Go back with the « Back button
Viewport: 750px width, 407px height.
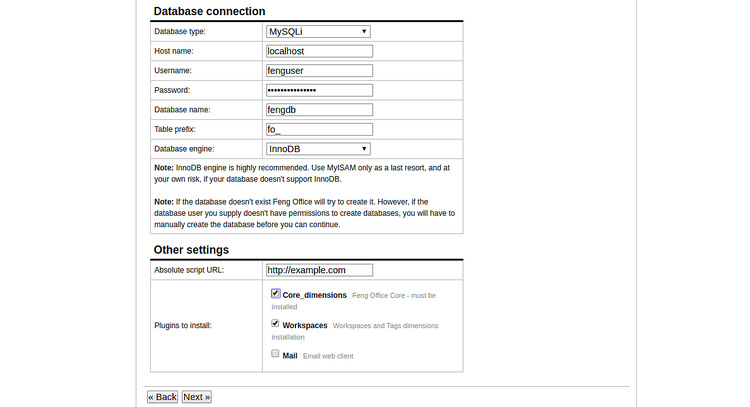pyautogui.click(x=162, y=397)
